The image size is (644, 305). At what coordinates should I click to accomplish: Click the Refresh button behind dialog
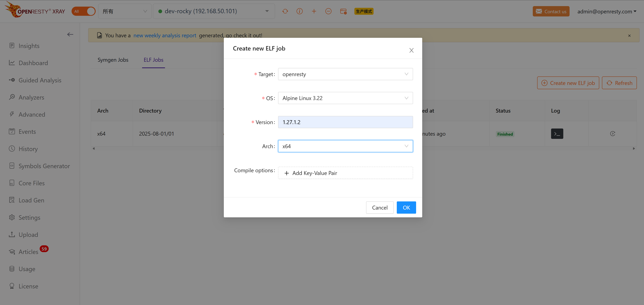click(x=619, y=83)
